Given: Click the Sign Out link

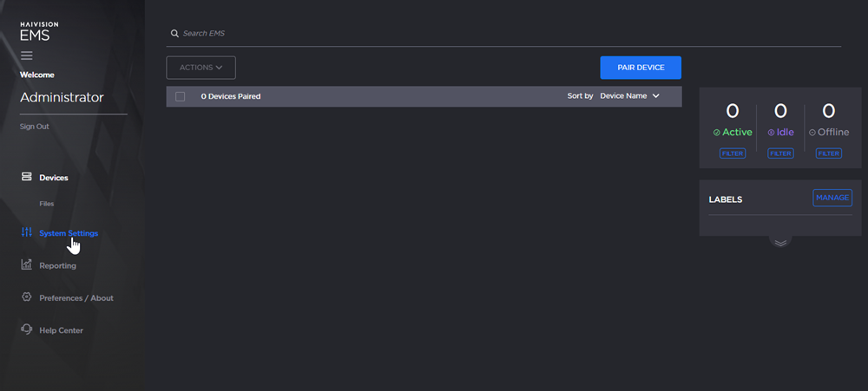Looking at the screenshot, I should coord(35,127).
